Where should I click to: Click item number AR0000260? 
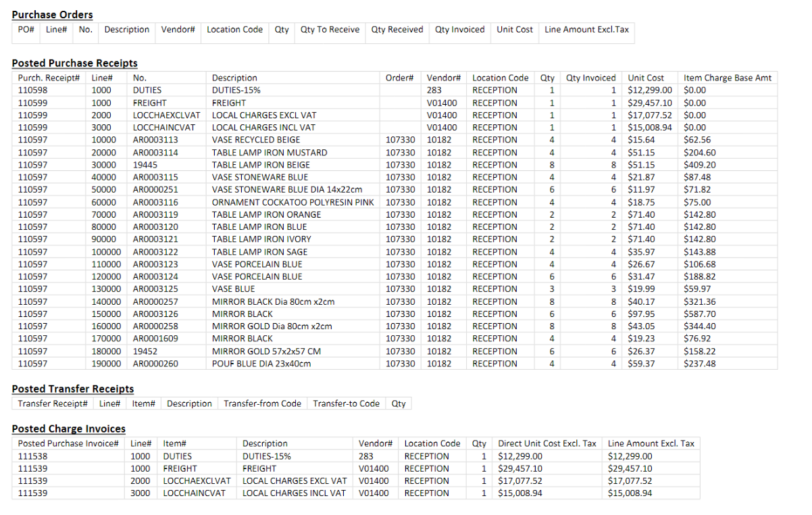click(155, 364)
